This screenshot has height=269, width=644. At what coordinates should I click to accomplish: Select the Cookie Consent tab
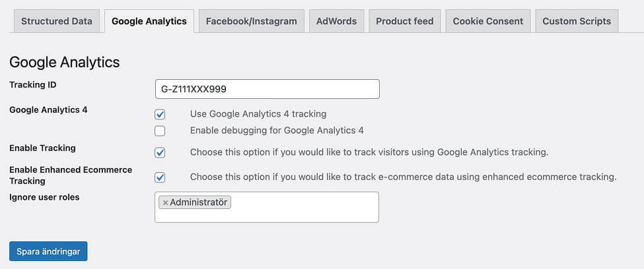click(x=487, y=21)
